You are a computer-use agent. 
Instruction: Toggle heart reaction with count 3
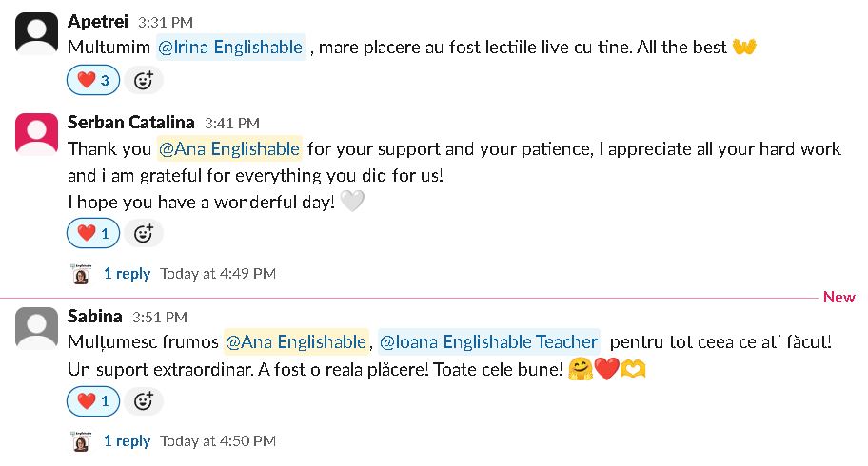(93, 81)
